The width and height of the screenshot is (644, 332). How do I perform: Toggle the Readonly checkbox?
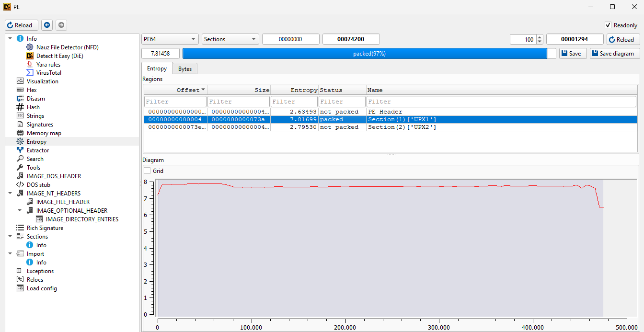(x=608, y=25)
